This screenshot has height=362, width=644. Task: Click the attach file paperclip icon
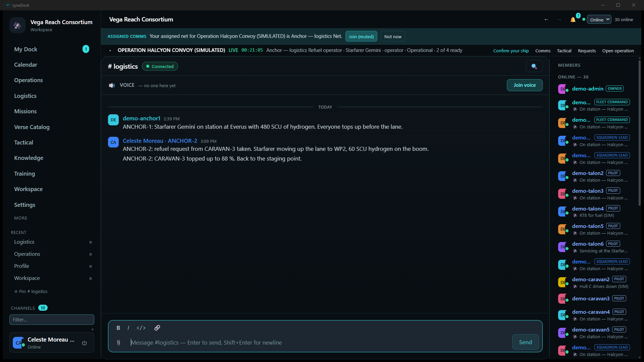coord(118,343)
